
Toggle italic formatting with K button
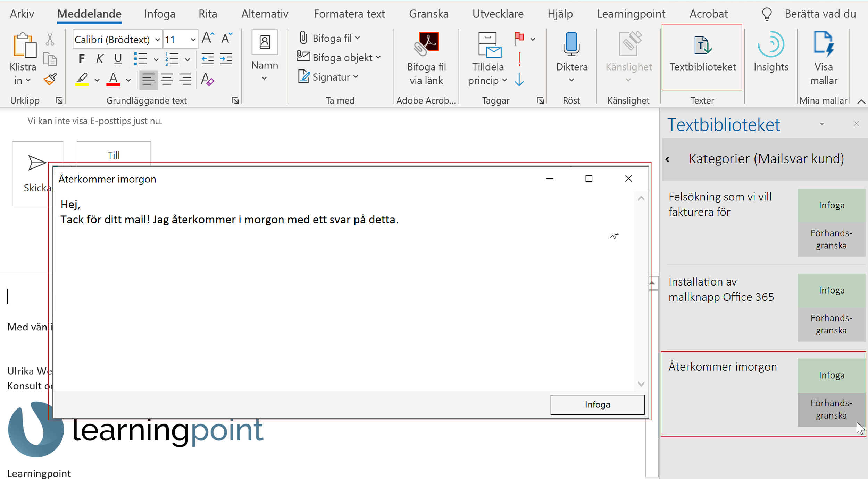(x=100, y=58)
